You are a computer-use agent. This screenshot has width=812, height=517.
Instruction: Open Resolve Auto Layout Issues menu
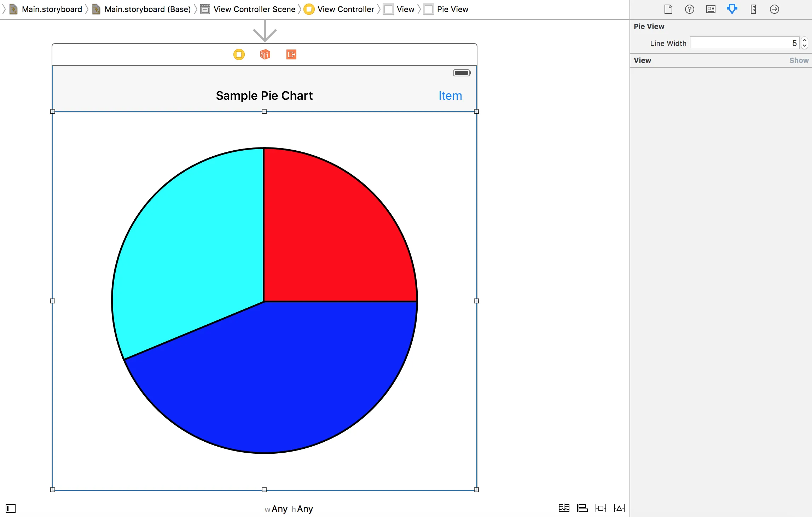pos(619,508)
